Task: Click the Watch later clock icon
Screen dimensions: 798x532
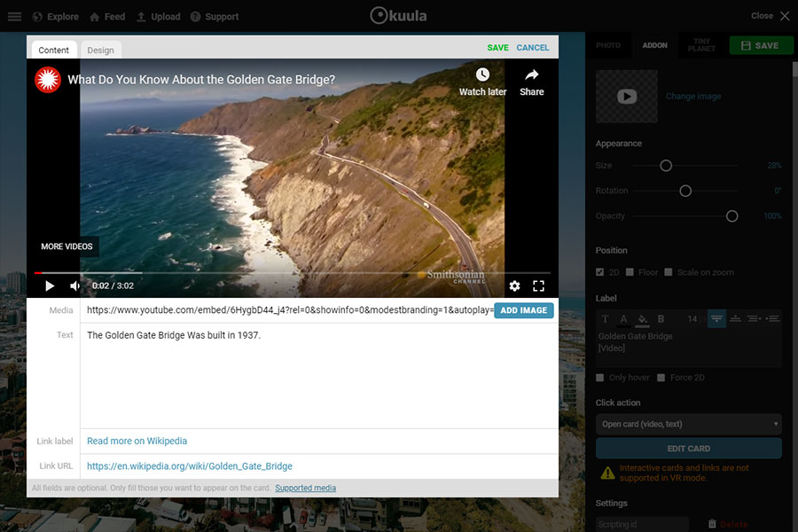Action: tap(482, 74)
